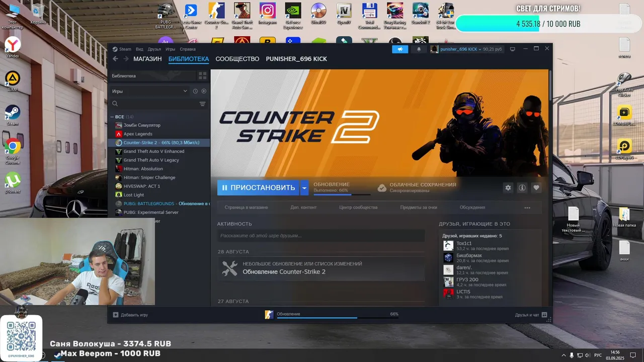Expand the Игры library filter dropdown
Screen dimensions: 644x362
[x=149, y=91]
